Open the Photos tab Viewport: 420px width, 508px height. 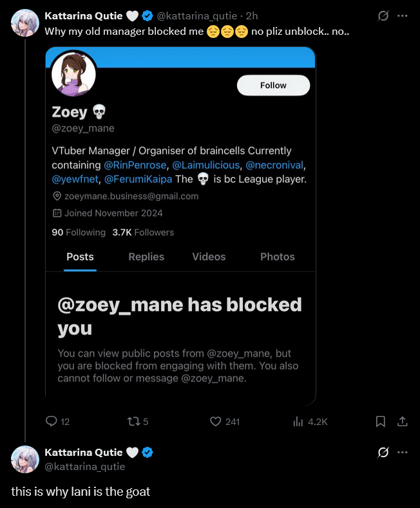tap(278, 256)
